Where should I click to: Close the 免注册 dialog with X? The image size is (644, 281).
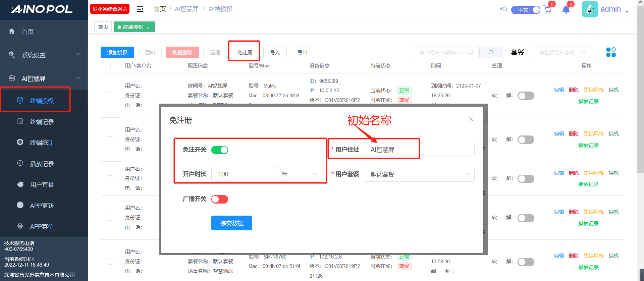[471, 119]
